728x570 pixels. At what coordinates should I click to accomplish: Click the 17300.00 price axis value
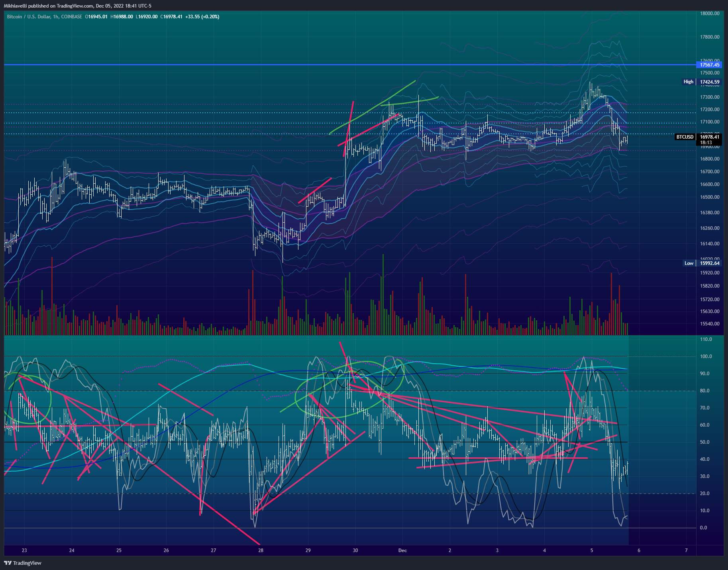coord(710,97)
